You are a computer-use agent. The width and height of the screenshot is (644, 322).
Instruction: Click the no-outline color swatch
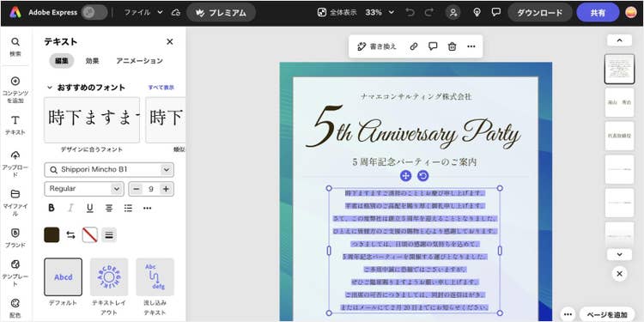click(x=89, y=235)
